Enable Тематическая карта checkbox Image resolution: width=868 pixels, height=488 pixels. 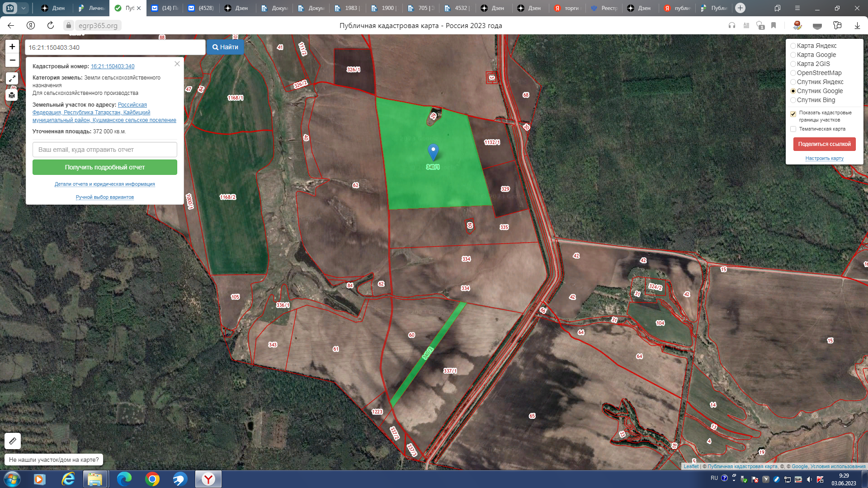tap(793, 129)
